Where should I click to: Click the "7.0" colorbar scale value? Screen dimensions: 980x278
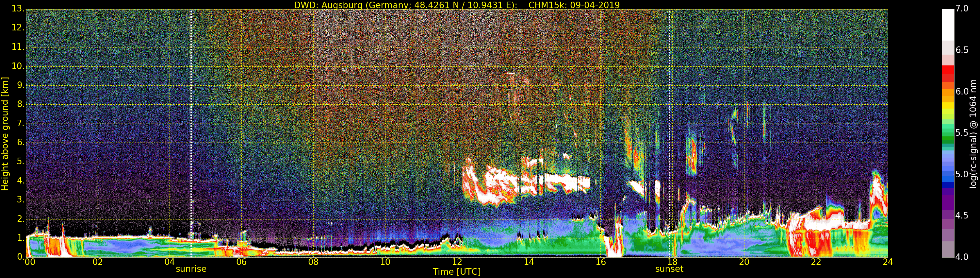point(962,9)
